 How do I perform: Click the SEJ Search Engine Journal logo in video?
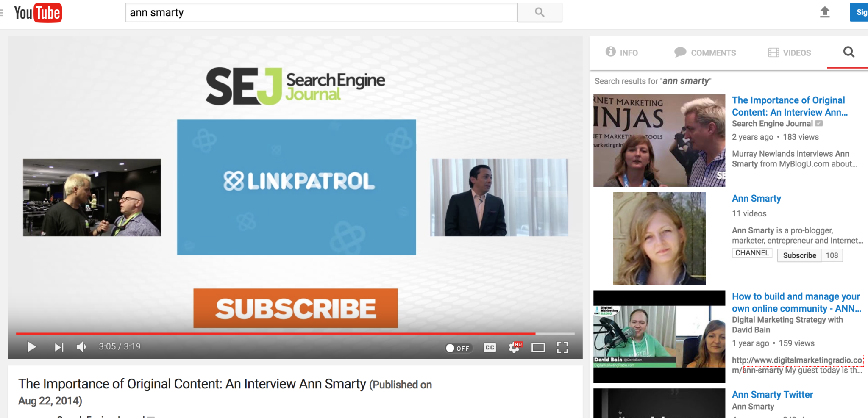tap(295, 86)
